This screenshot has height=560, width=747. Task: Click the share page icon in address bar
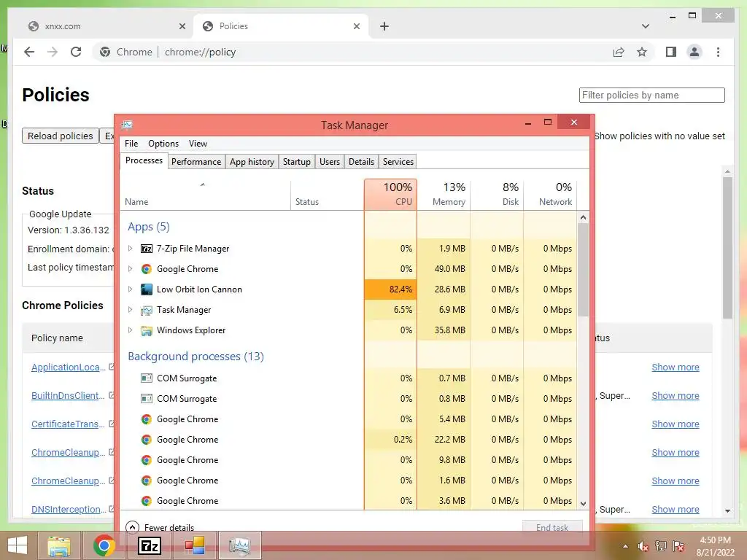(x=619, y=52)
